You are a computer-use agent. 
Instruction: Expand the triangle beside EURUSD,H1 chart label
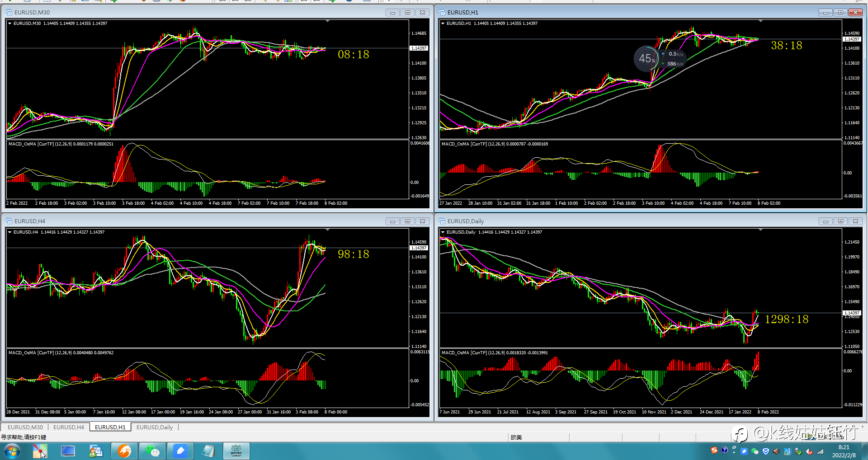pyautogui.click(x=443, y=23)
